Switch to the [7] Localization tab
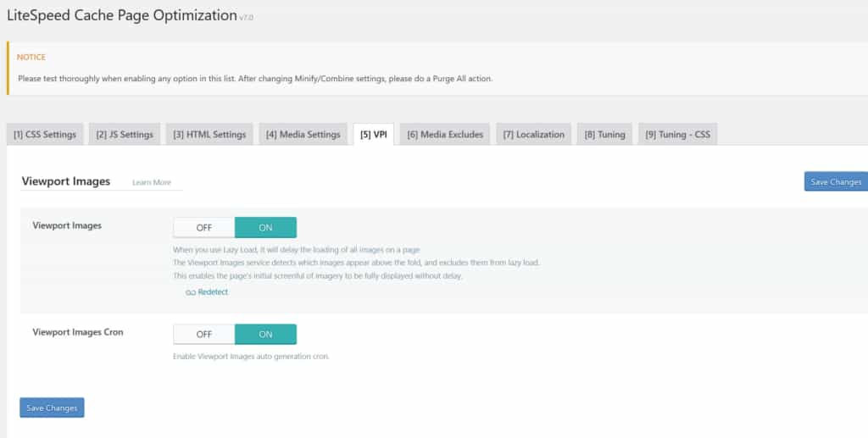This screenshot has width=868, height=438. coord(534,135)
